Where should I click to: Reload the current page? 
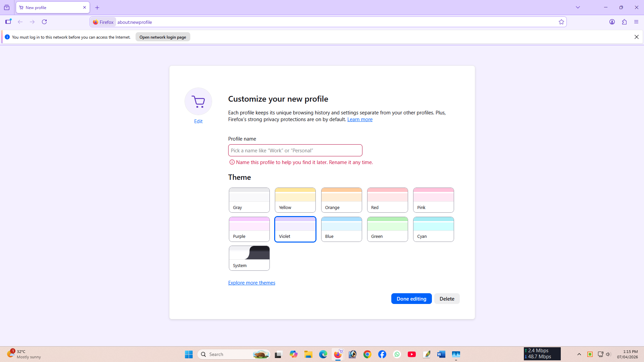pos(44,22)
